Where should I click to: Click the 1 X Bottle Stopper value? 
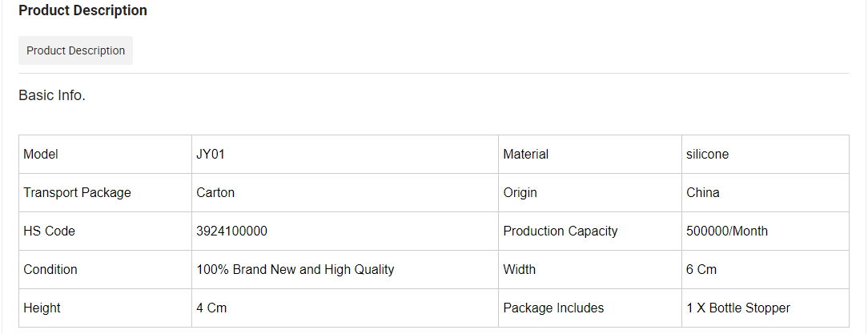(x=738, y=308)
